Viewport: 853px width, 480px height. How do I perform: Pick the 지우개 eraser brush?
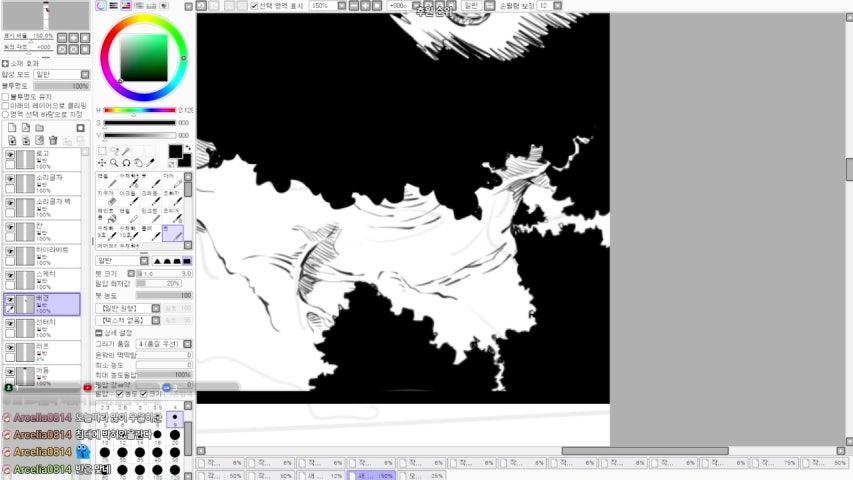[106, 198]
